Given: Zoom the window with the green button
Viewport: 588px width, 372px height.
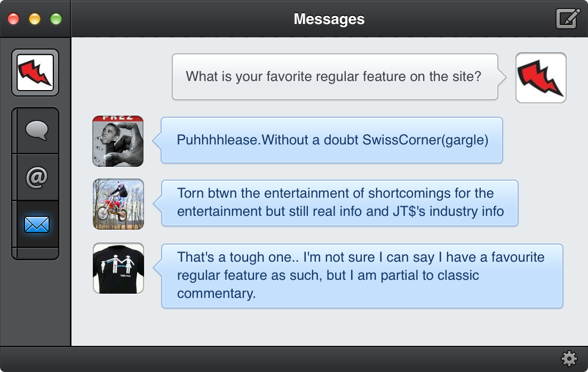Looking at the screenshot, I should (x=56, y=19).
